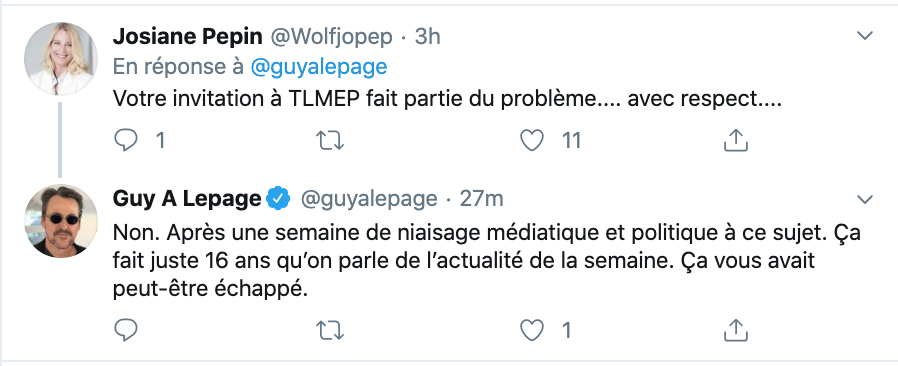898x366 pixels.
Task: Share Guy A Lepage's tweet
Action: click(736, 330)
